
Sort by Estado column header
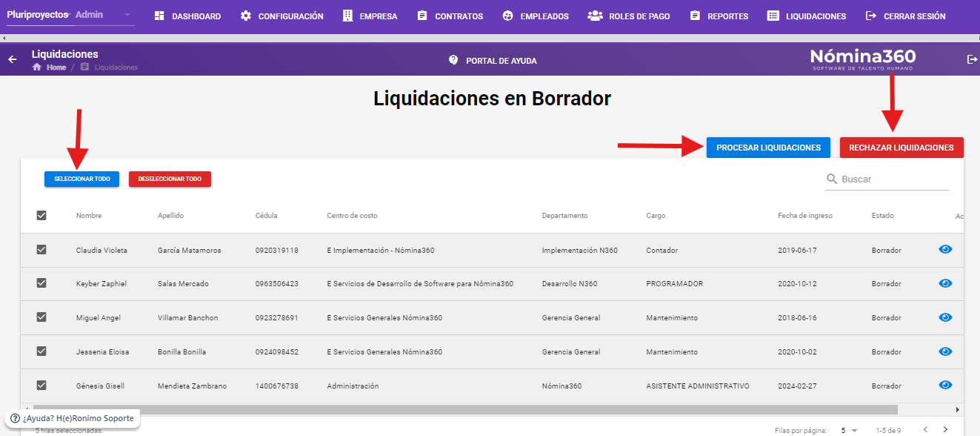coord(883,216)
